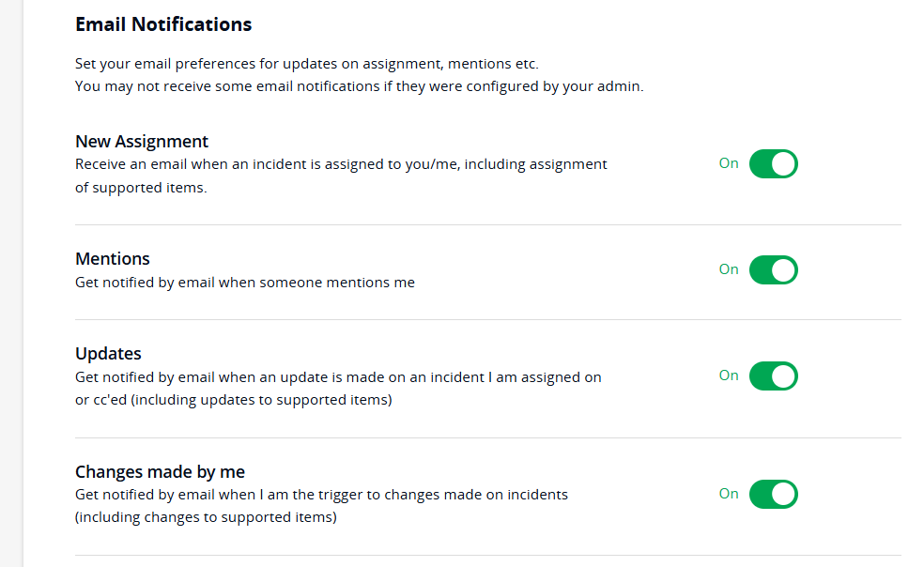Click the Updates heading
924x567 pixels.
click(x=108, y=354)
